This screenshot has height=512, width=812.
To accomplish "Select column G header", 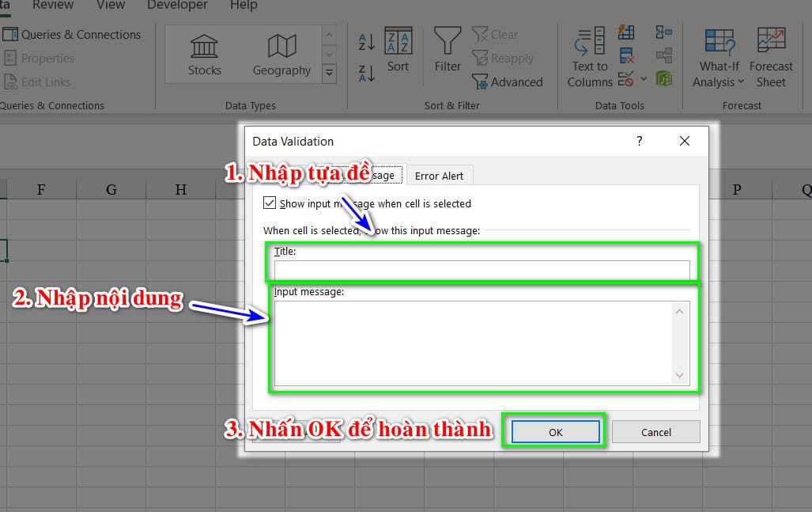I will pyautogui.click(x=111, y=190).
